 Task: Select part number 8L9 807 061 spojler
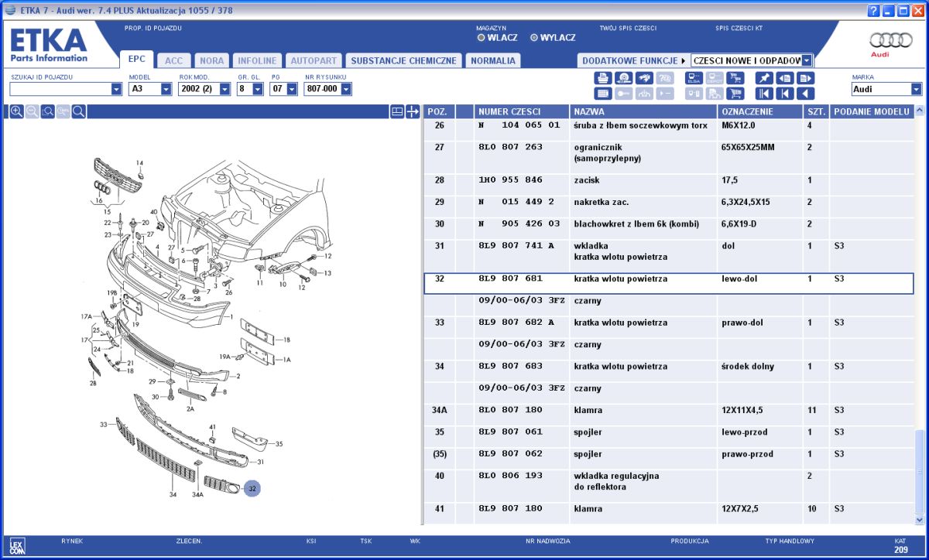[511, 432]
